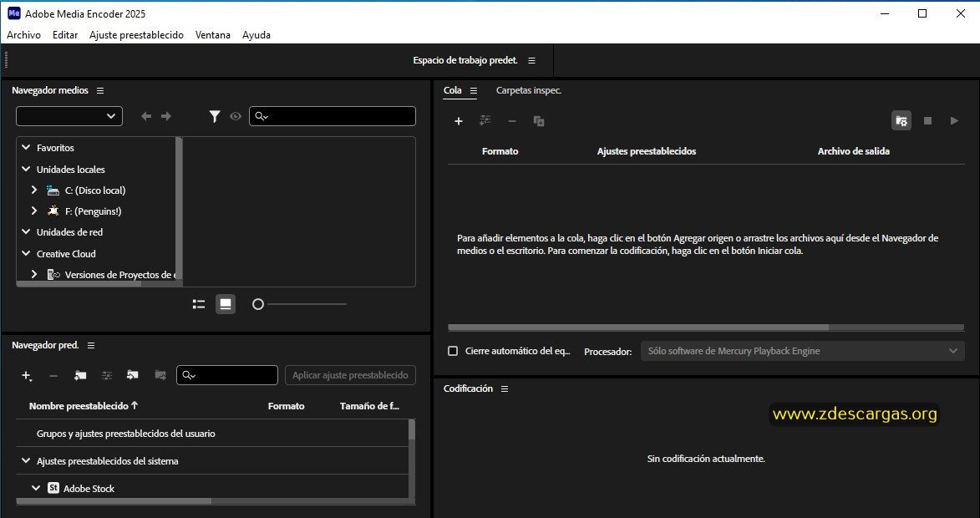Click the Formato column header in preset browser

point(287,406)
